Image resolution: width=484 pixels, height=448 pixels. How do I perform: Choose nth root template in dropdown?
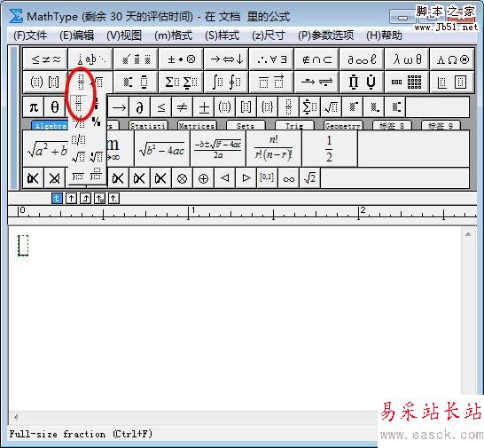(x=97, y=157)
